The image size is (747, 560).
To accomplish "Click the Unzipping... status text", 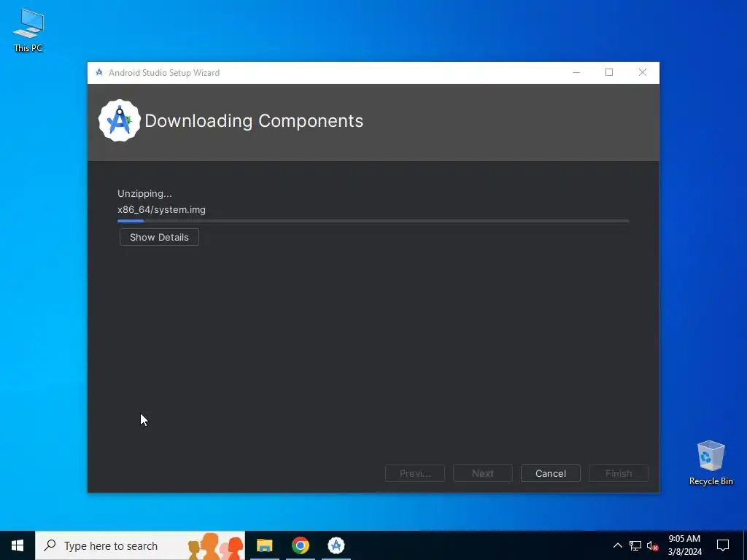I will (144, 194).
